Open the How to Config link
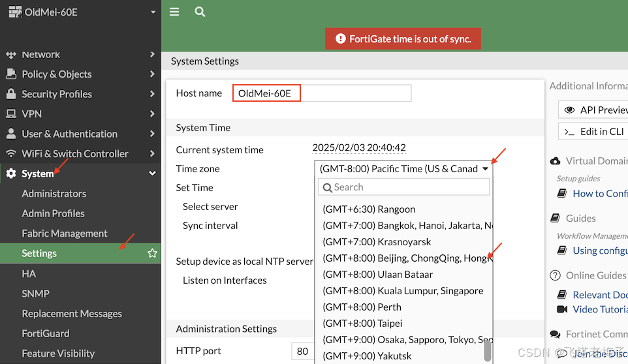Image resolution: width=628 pixels, height=364 pixels. (x=600, y=194)
